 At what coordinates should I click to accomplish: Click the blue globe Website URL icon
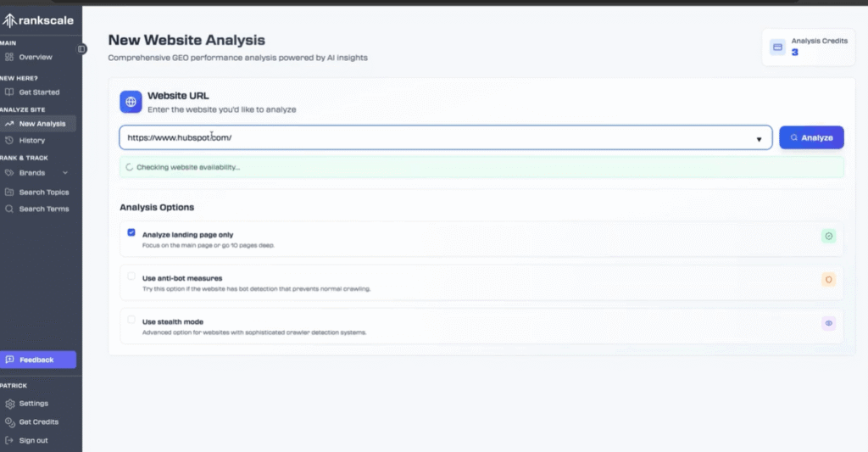pos(131,102)
